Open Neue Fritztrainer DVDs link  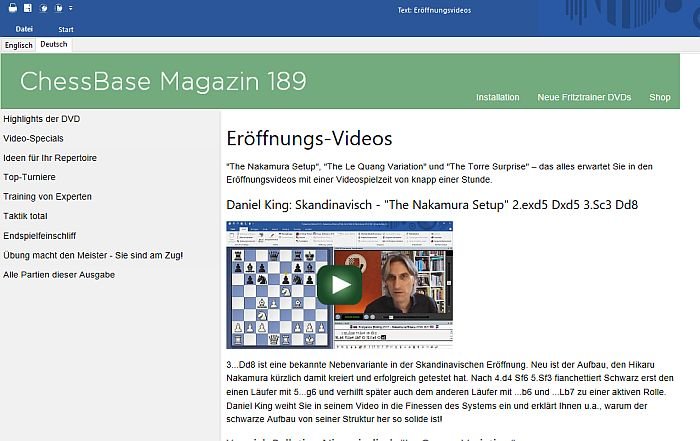point(584,97)
